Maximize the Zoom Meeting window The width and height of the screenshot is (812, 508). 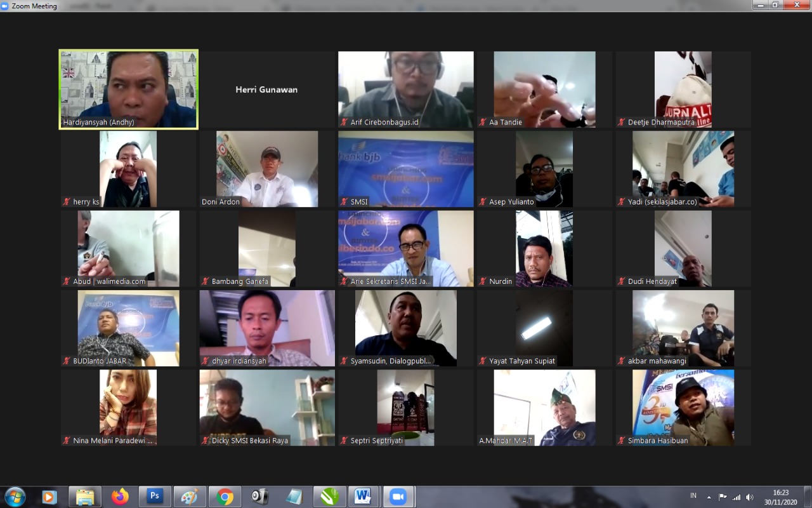[x=775, y=5]
